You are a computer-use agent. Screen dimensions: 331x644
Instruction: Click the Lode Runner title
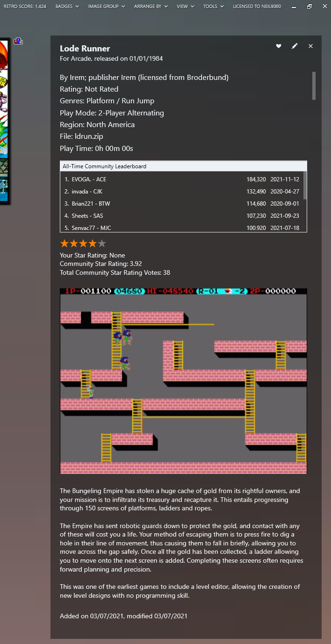click(x=85, y=49)
